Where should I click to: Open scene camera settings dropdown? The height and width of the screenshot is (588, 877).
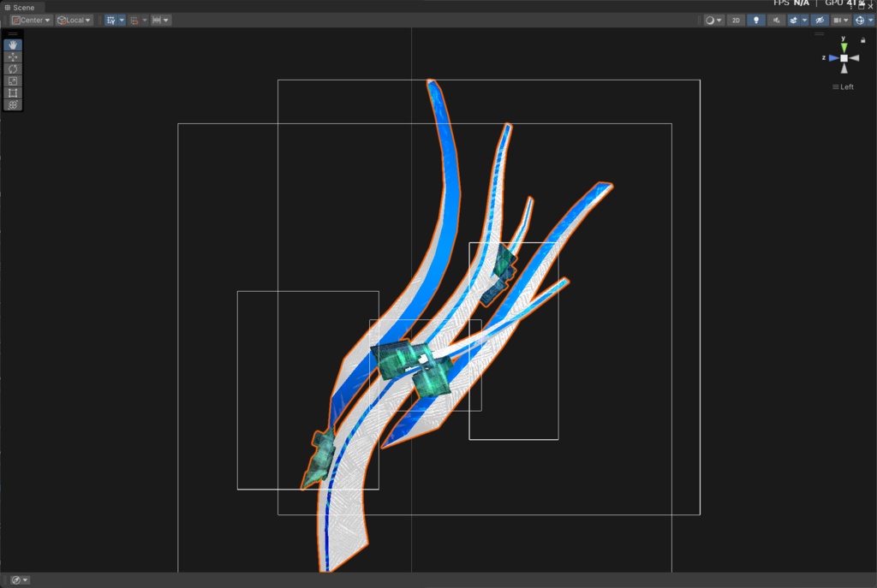coord(841,21)
